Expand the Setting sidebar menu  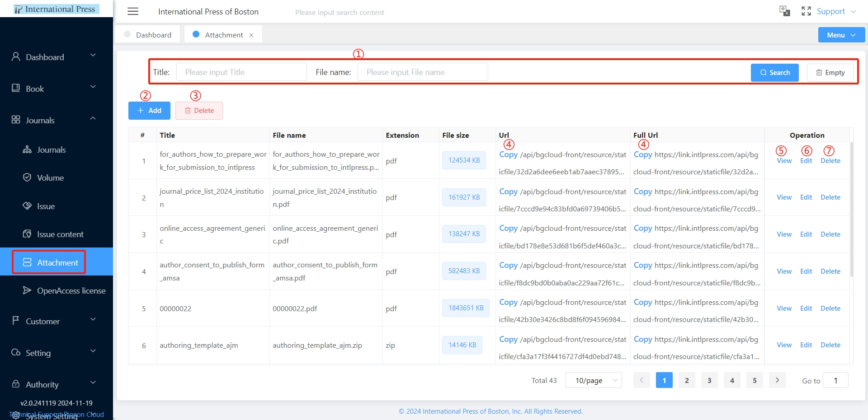(x=93, y=351)
